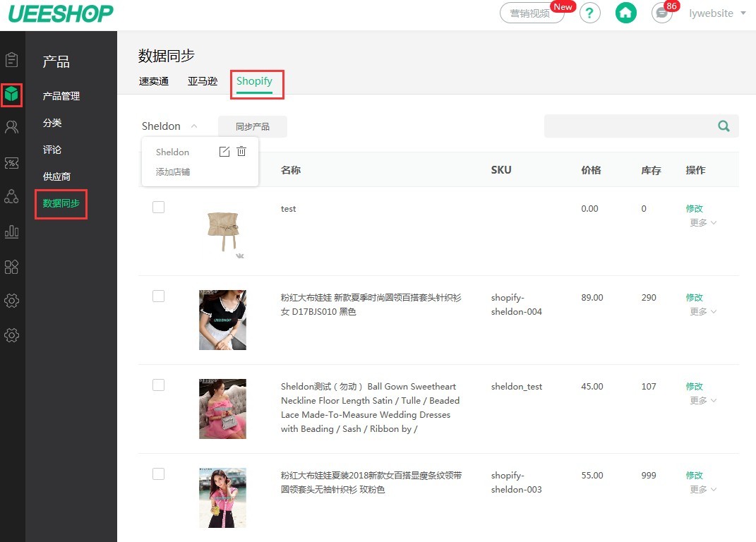This screenshot has width=756, height=542.
Task: Click the search magnifier icon
Action: (724, 126)
